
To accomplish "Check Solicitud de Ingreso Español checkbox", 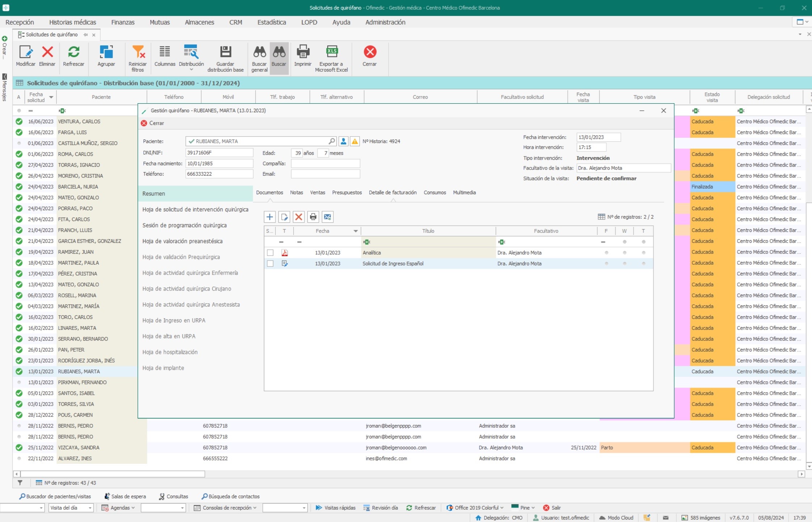I will click(270, 264).
